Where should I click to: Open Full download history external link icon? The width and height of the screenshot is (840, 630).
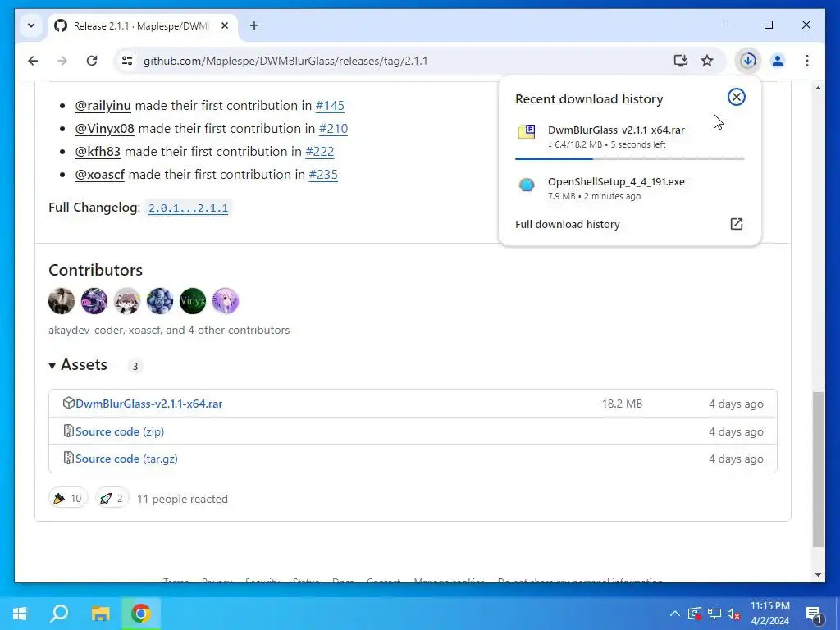click(x=737, y=224)
